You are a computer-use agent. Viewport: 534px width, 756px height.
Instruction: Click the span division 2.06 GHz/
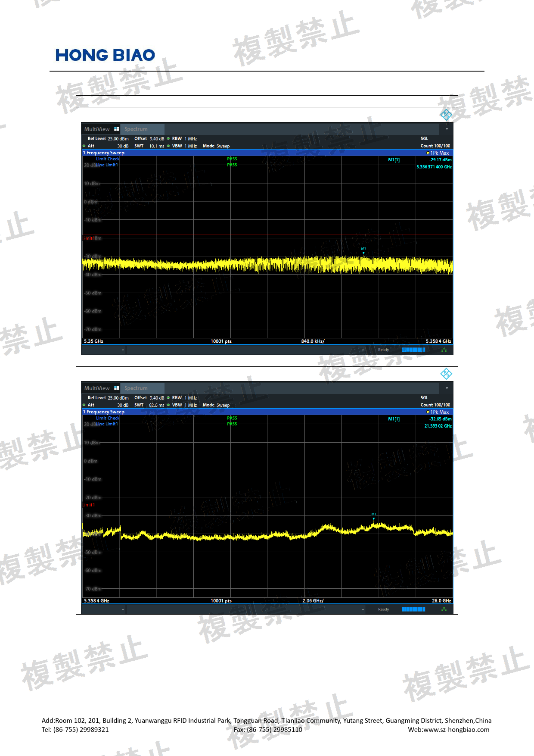313,601
